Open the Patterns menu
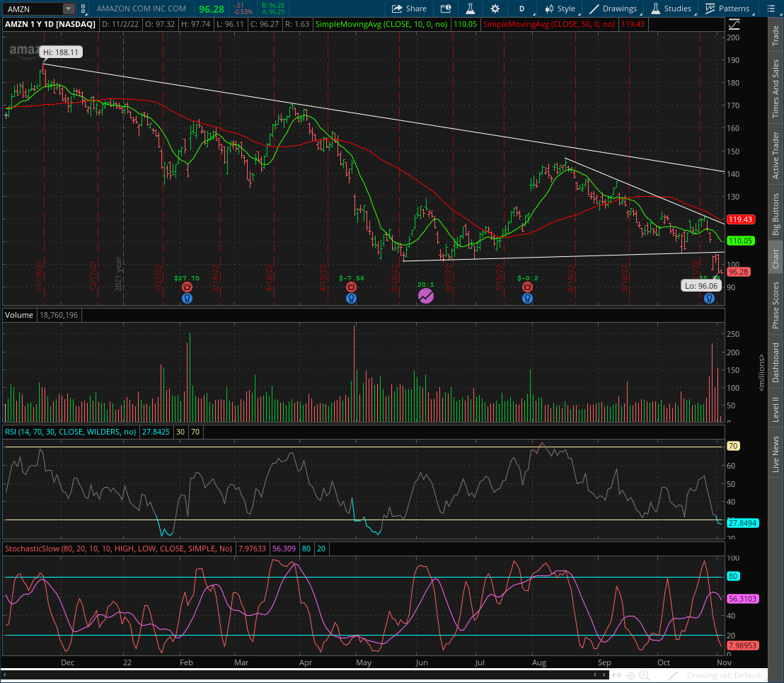784x683 pixels. [728, 8]
